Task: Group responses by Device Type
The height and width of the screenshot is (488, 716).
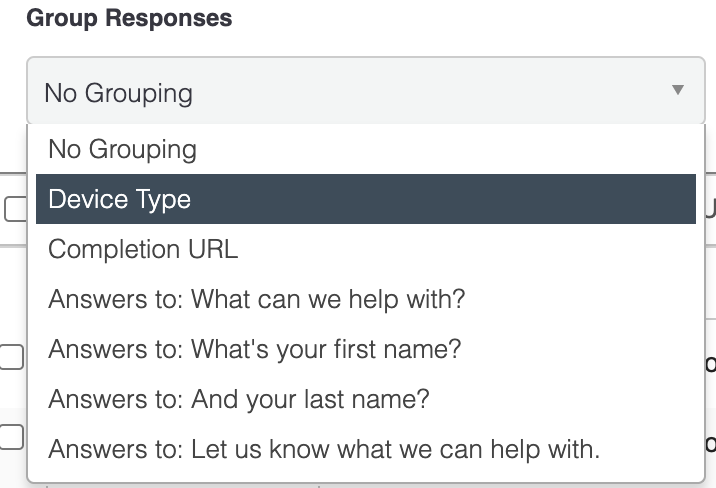Action: tap(119, 199)
